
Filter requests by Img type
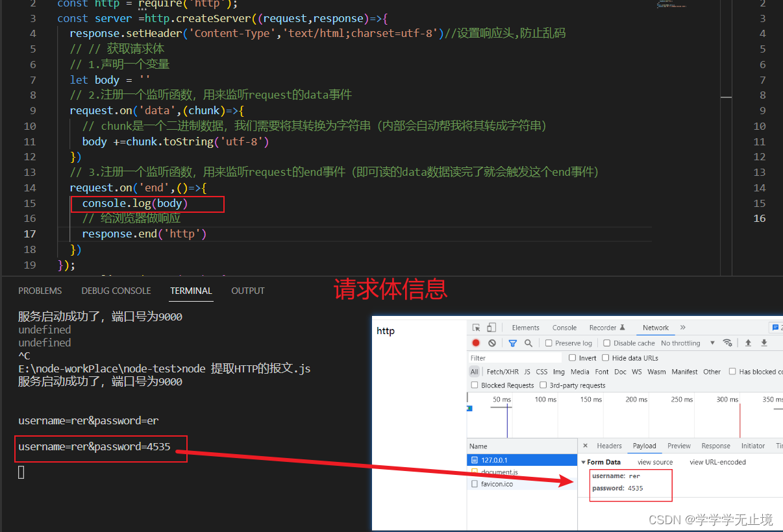[x=558, y=372]
